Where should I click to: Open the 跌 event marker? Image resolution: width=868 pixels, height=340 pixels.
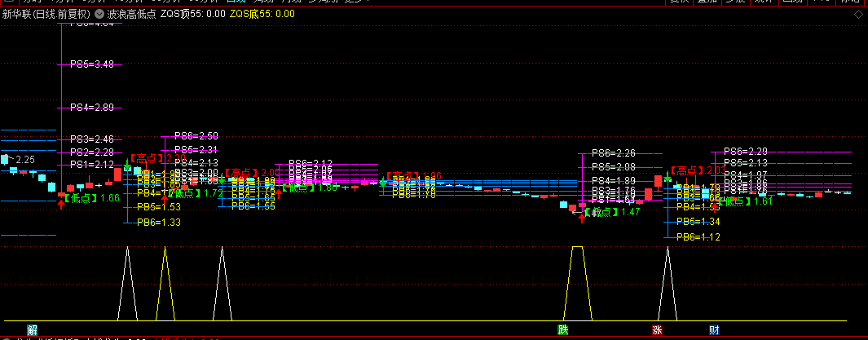coord(563,330)
